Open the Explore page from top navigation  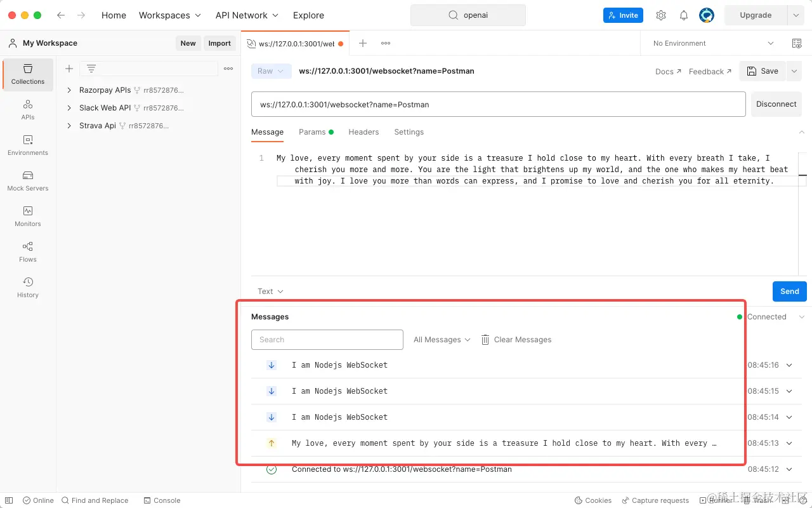tap(308, 15)
